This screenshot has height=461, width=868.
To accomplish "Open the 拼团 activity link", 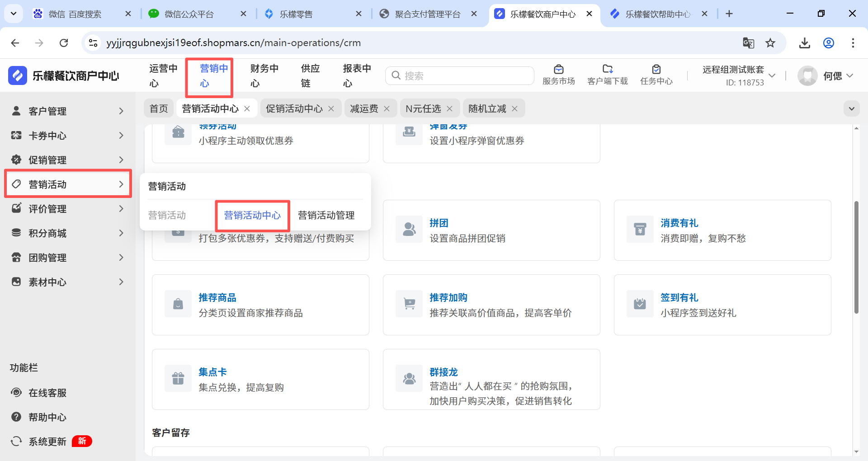I will click(x=439, y=223).
